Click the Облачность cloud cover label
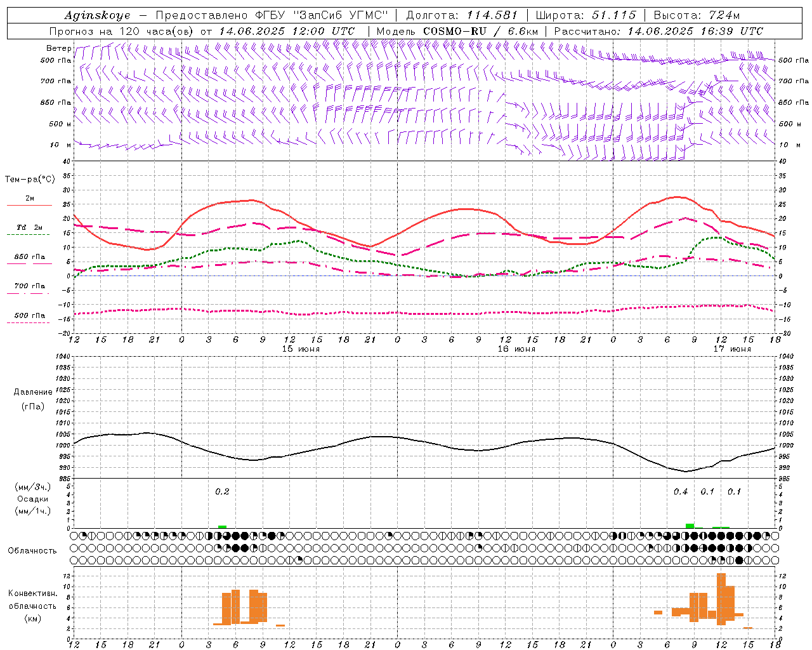Screen dimensions: 812x650 click(x=32, y=551)
